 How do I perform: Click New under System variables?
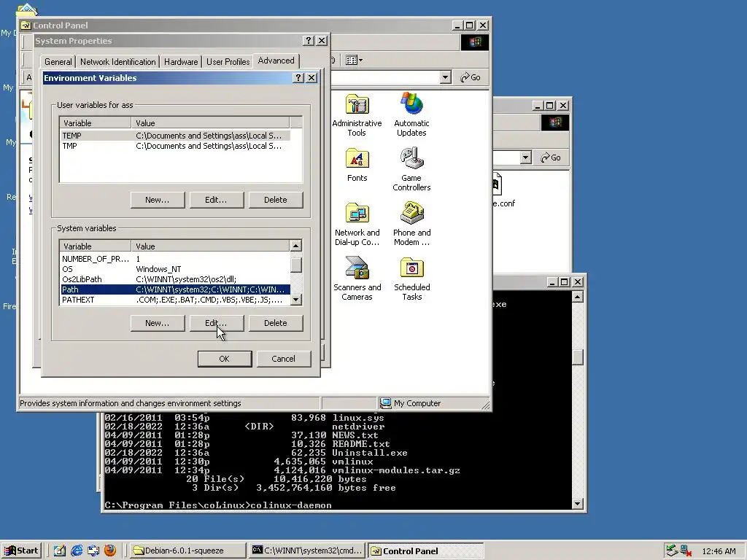click(158, 323)
